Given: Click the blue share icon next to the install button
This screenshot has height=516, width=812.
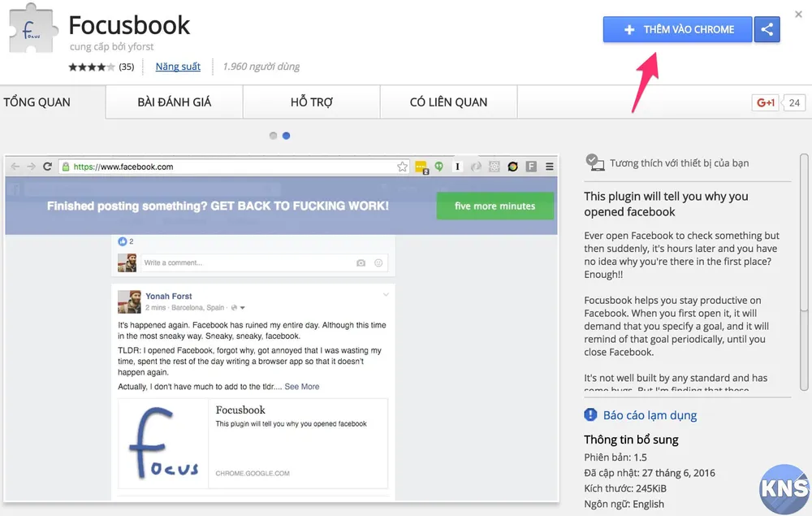Looking at the screenshot, I should click(767, 29).
